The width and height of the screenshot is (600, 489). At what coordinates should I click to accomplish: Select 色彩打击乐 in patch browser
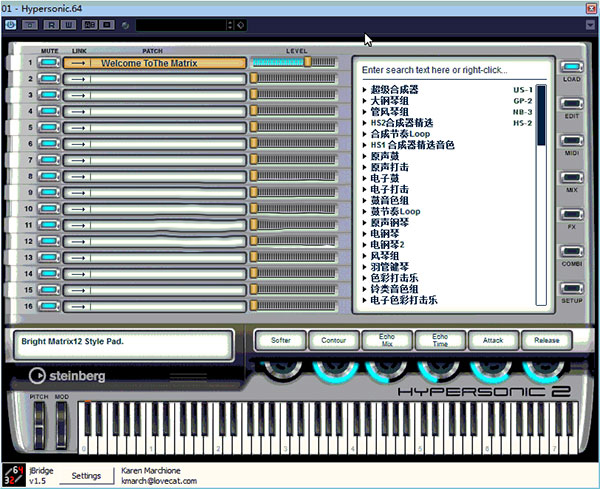coord(395,278)
